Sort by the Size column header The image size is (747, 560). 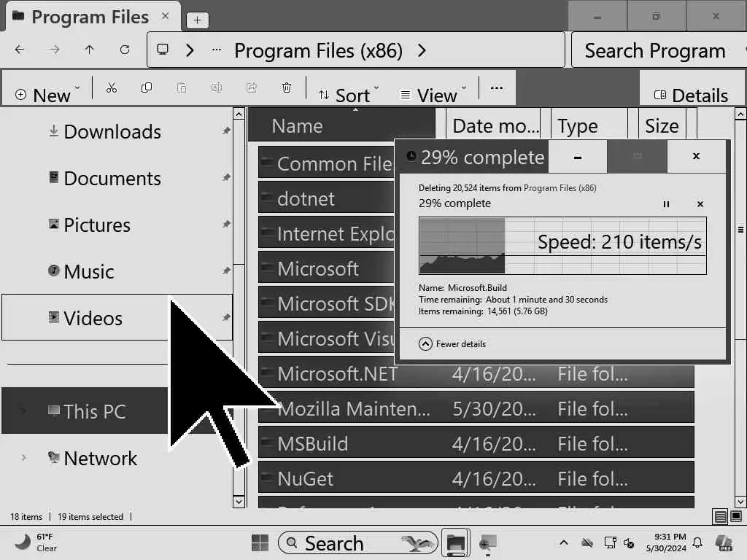point(662,125)
